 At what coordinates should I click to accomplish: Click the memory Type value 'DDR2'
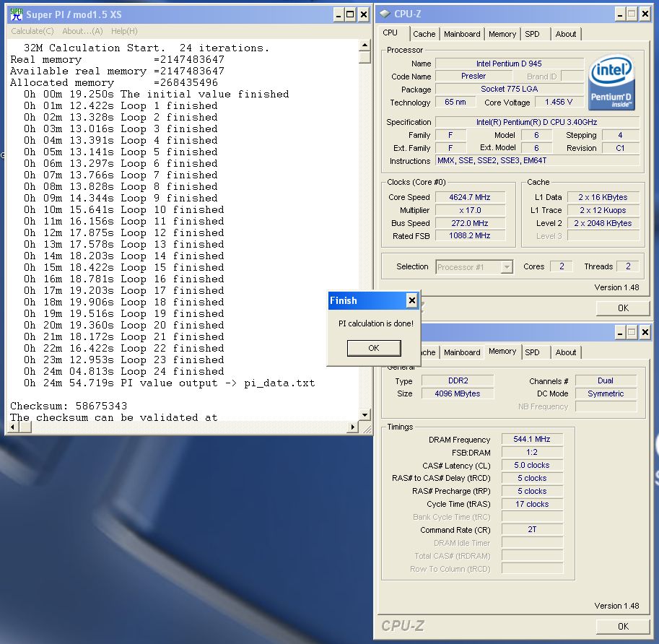458,380
